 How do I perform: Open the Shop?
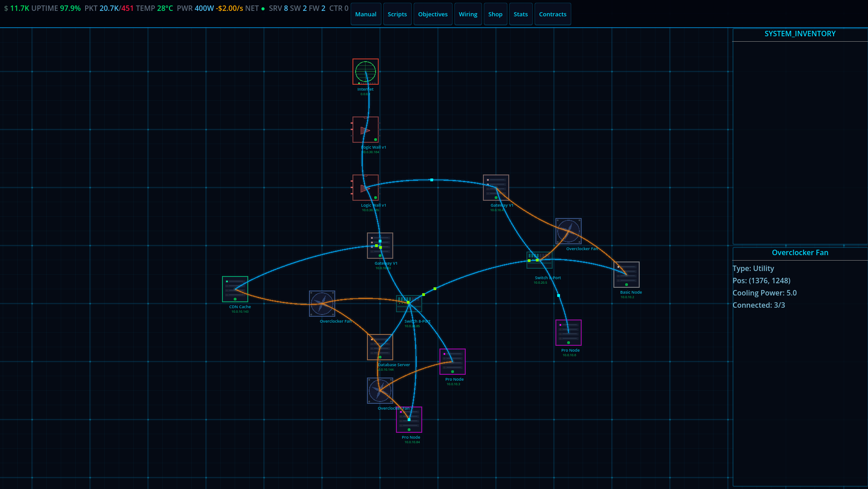(x=495, y=14)
